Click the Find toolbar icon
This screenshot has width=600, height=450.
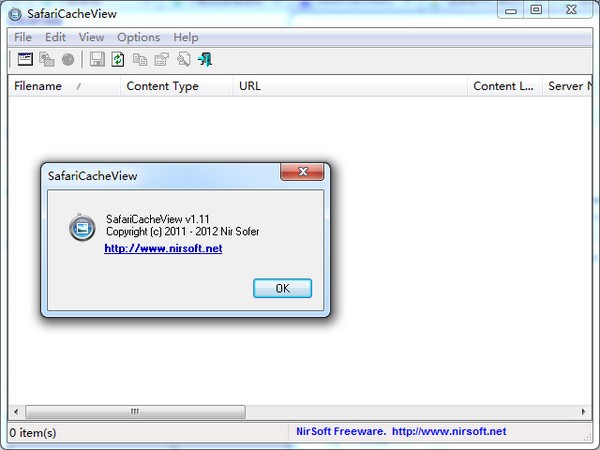tap(184, 59)
